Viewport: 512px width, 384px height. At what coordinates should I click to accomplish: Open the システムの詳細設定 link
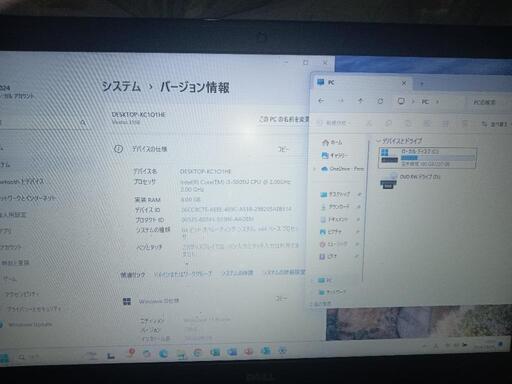pyautogui.click(x=285, y=272)
